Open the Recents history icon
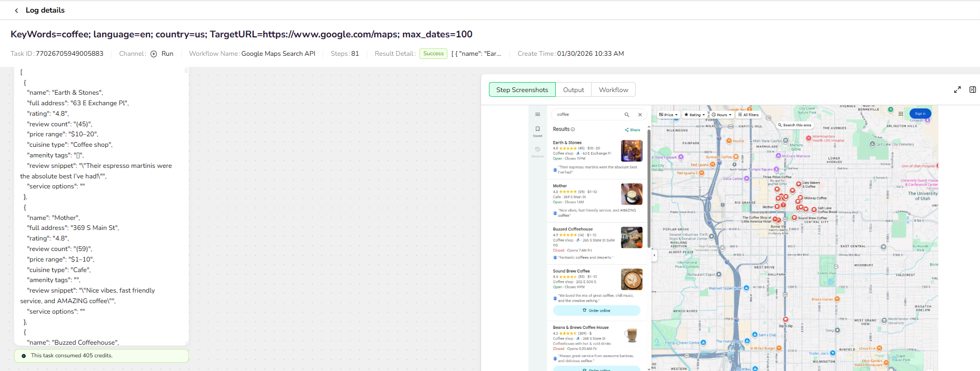The width and height of the screenshot is (980, 371). (537, 151)
